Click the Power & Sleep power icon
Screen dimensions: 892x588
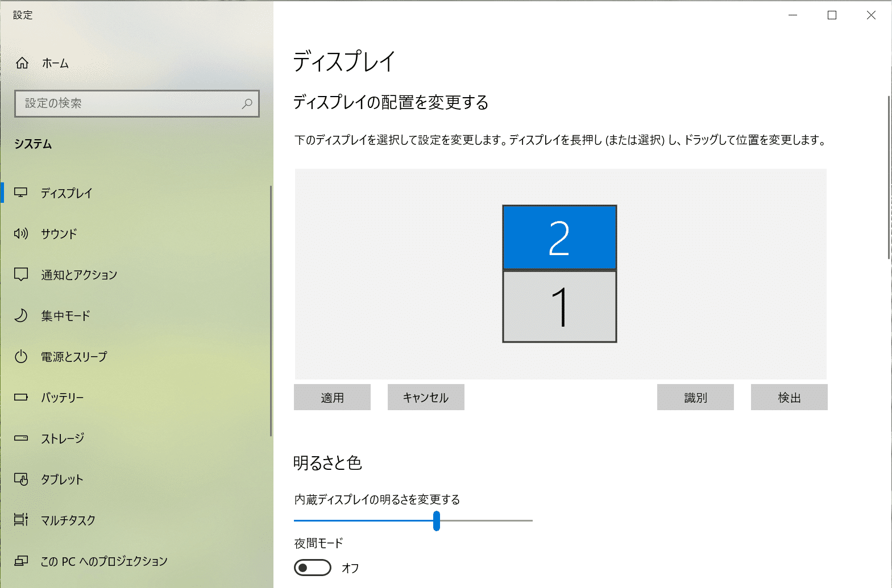click(x=21, y=356)
